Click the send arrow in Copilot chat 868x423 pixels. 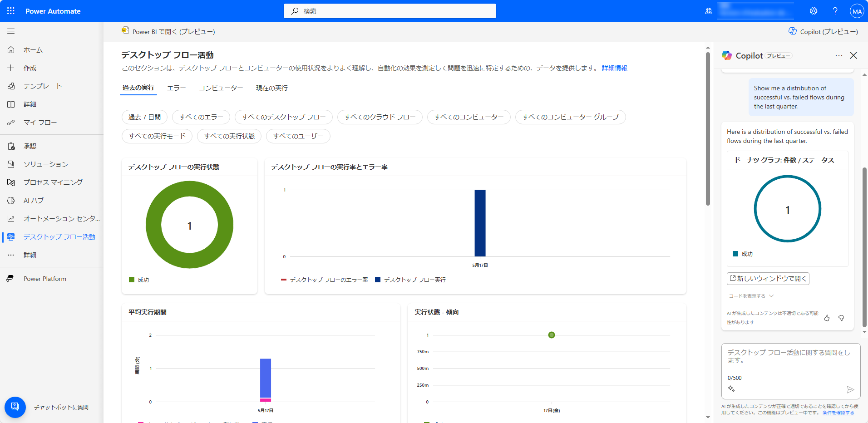pos(850,389)
